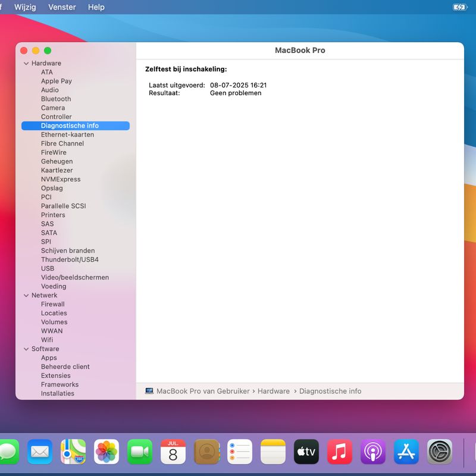Select Parallelle SCSI entry

click(x=64, y=206)
